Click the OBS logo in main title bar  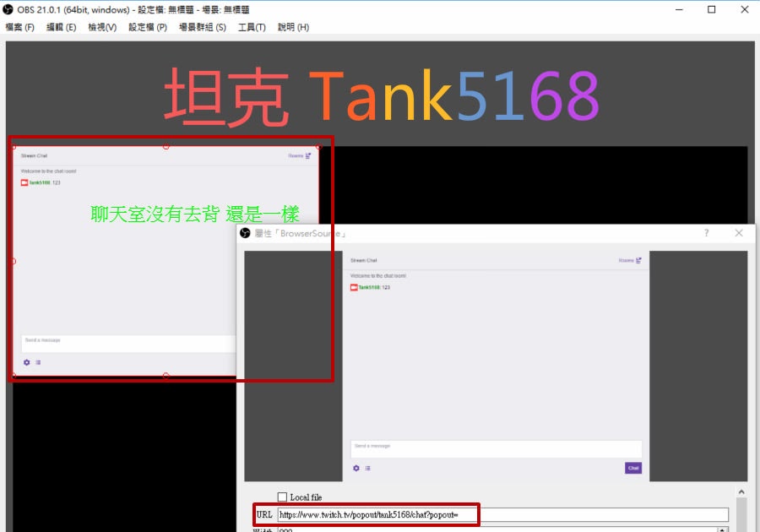pyautogui.click(x=8, y=9)
